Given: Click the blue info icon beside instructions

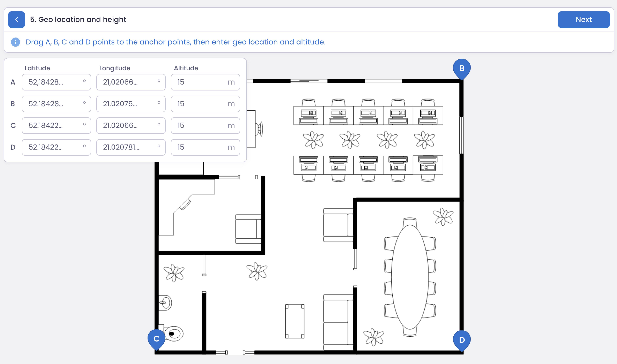Looking at the screenshot, I should tap(16, 42).
